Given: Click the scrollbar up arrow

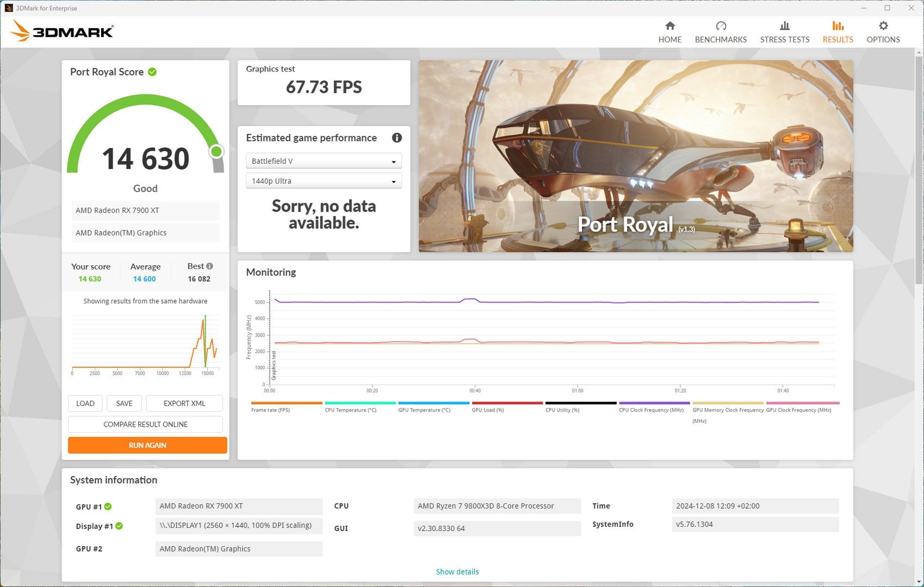Looking at the screenshot, I should (919, 52).
